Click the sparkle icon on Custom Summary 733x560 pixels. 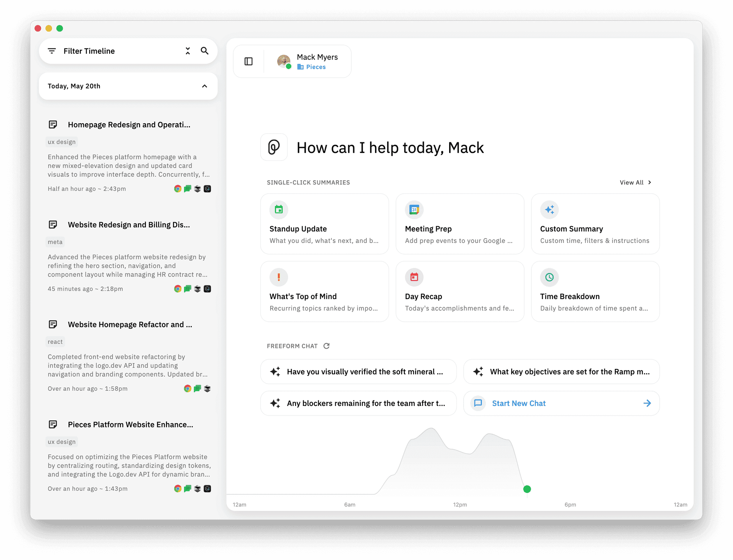click(x=549, y=210)
